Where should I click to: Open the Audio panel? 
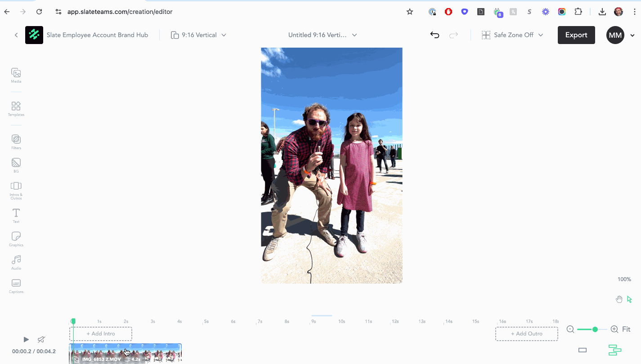(16, 262)
